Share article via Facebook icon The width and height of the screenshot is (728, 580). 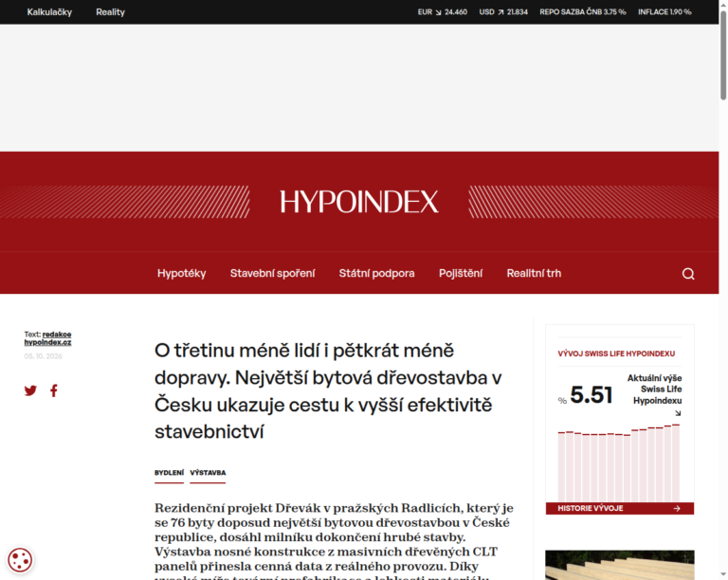[x=54, y=390]
